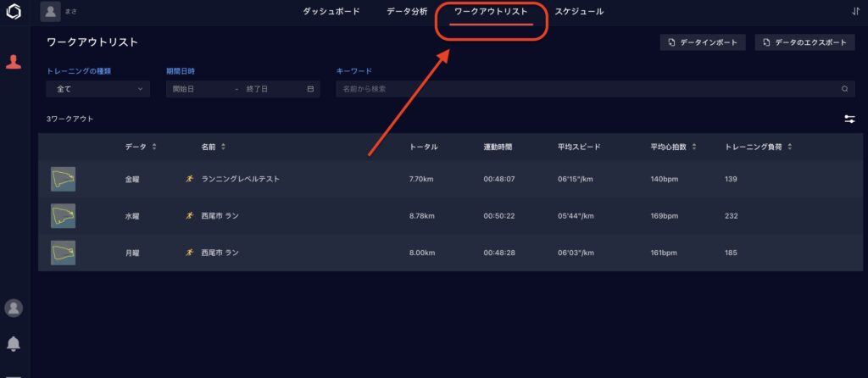Click the calendar icon in date range
This screenshot has height=378, width=868.
click(x=310, y=89)
